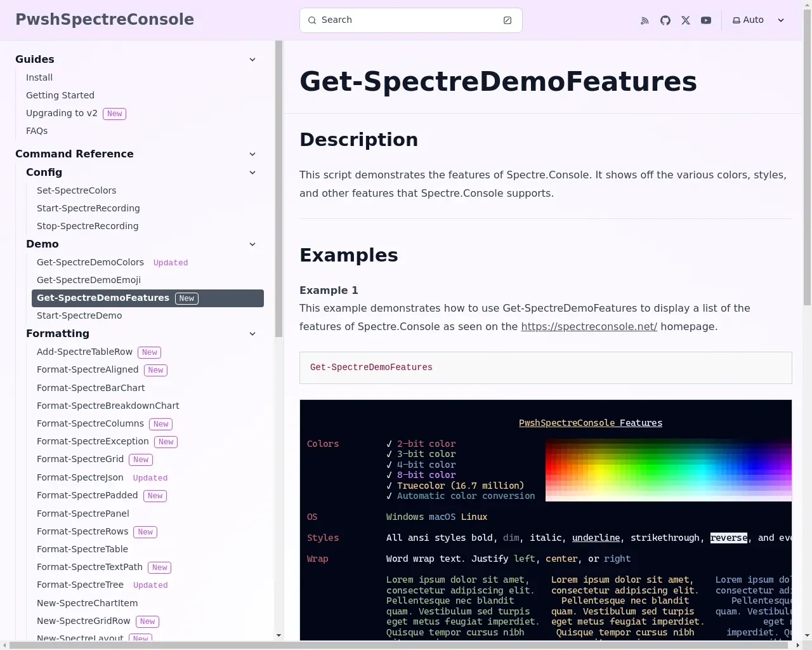This screenshot has height=650, width=812.
Task: Open New-SpectreGridRow reference
Action: coord(83,621)
